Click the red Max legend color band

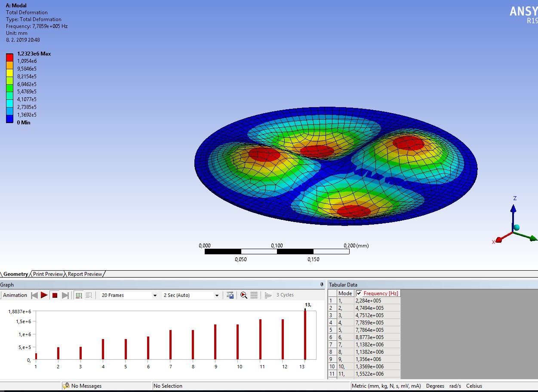[9, 57]
